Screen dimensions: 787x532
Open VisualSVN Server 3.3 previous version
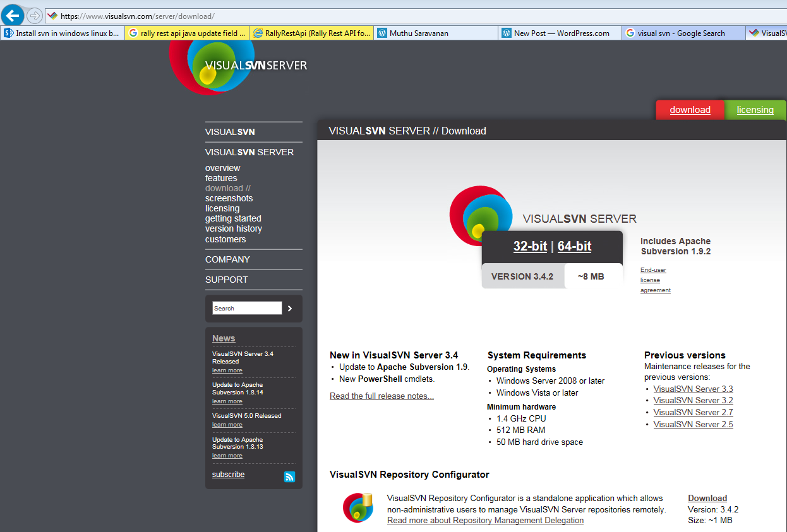693,389
